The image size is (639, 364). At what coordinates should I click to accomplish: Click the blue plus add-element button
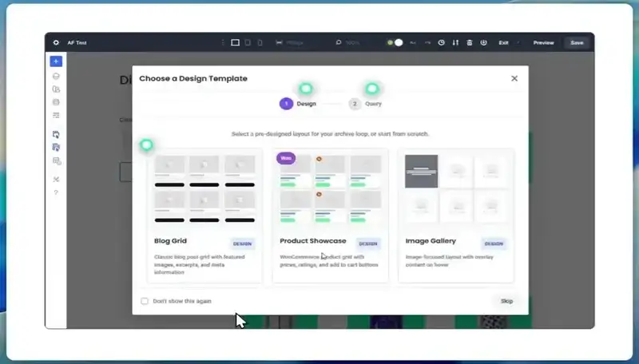pos(56,61)
